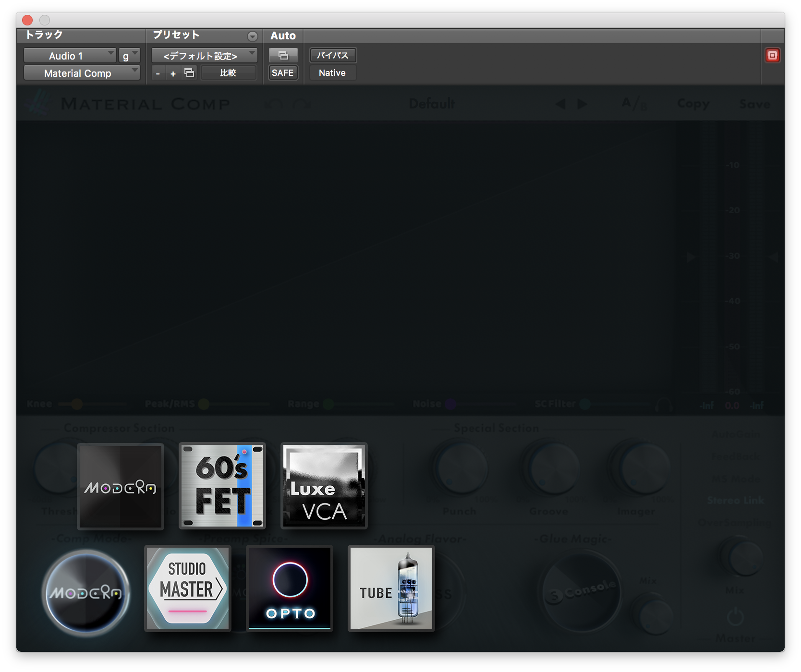
Task: Select the Luxe VCA compressor mode
Action: coord(324,486)
